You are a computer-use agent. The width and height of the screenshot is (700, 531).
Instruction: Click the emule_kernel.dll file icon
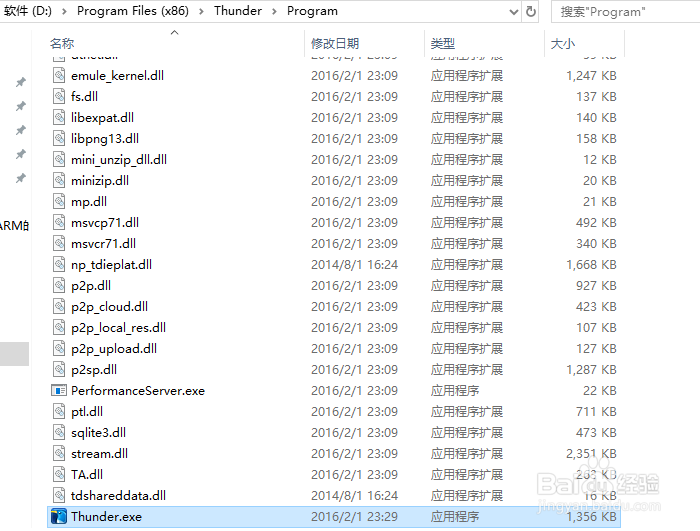click(x=59, y=75)
